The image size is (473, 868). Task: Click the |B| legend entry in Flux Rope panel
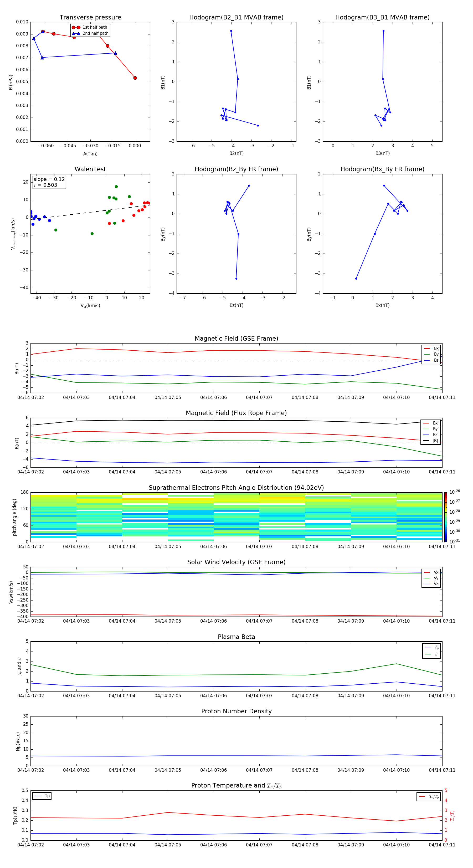click(x=431, y=441)
